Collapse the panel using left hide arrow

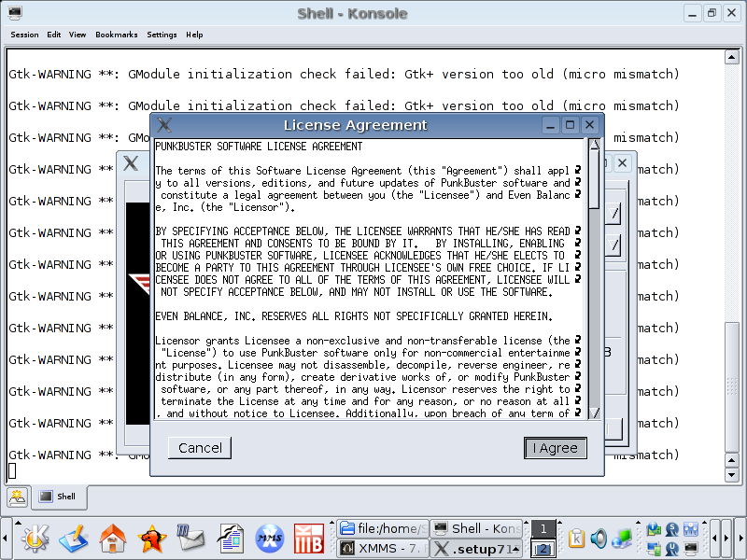[7, 539]
